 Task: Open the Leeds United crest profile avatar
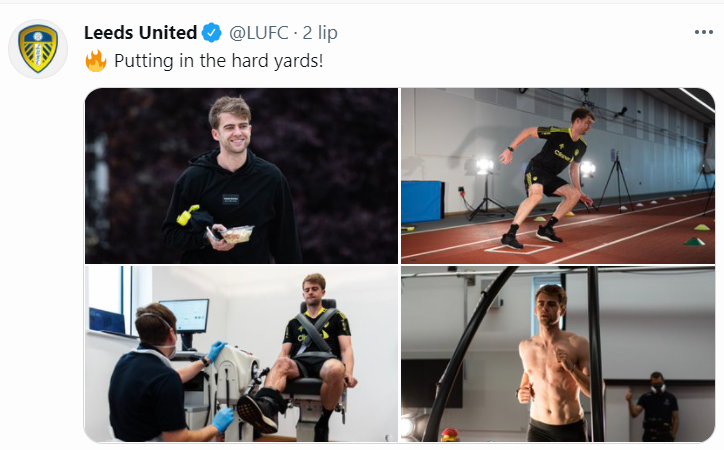tap(38, 48)
